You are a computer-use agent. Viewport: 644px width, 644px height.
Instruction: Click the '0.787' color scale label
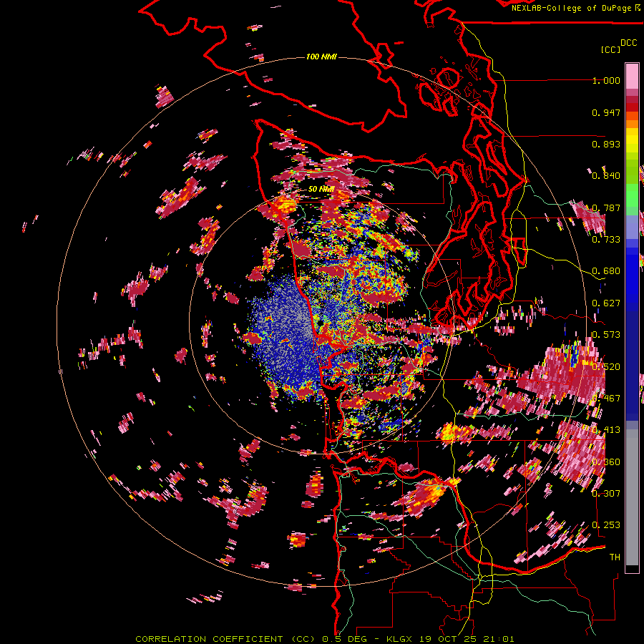606,208
